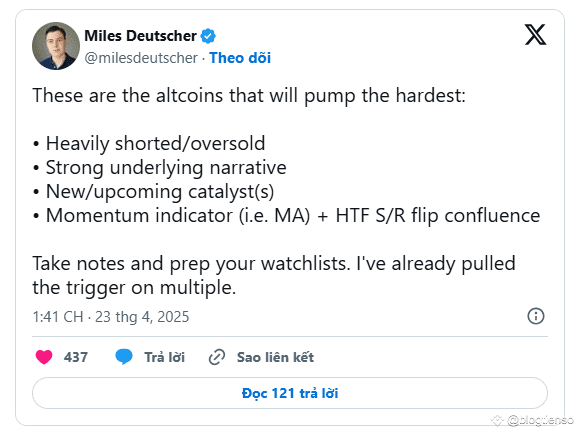Image resolution: width=581 pixels, height=435 pixels.
Task: Follow the account via Theo dõi
Action: pyautogui.click(x=240, y=58)
